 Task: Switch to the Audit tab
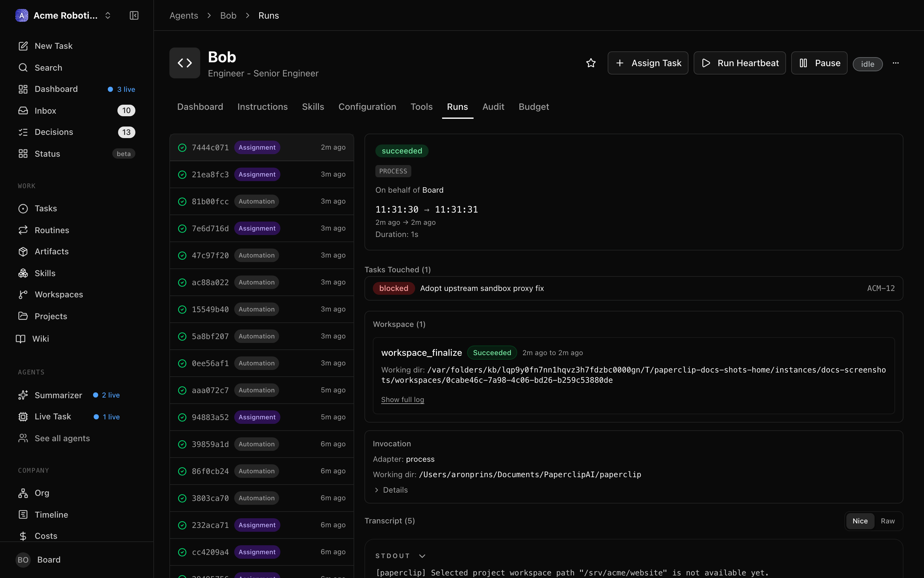pyautogui.click(x=493, y=107)
